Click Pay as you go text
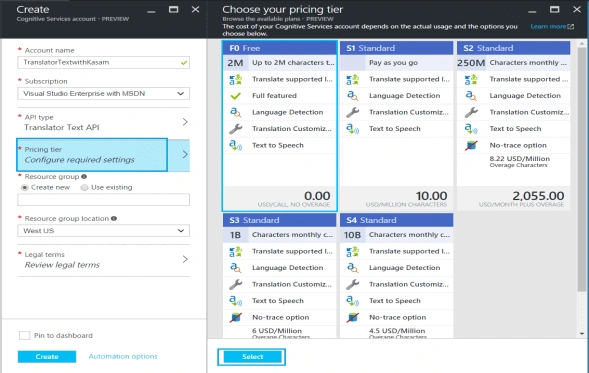 tap(393, 63)
